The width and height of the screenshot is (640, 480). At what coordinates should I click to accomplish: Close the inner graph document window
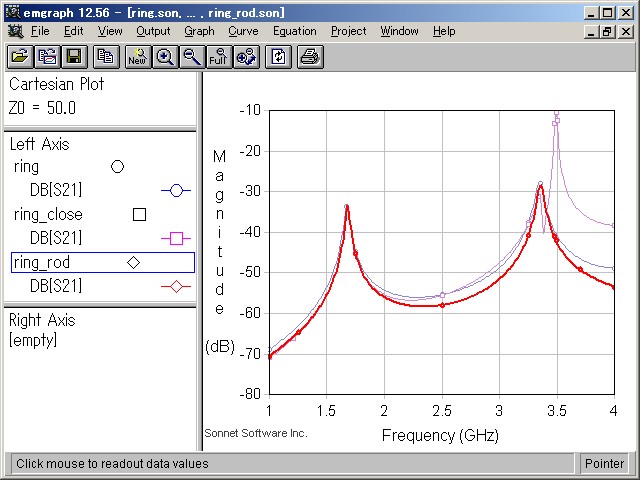(626, 31)
